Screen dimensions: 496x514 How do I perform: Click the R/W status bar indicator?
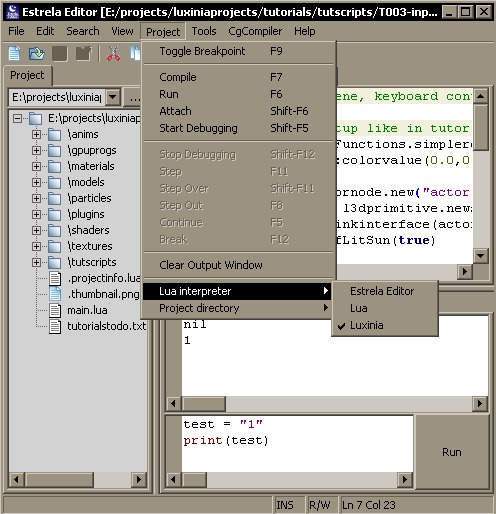click(x=319, y=505)
